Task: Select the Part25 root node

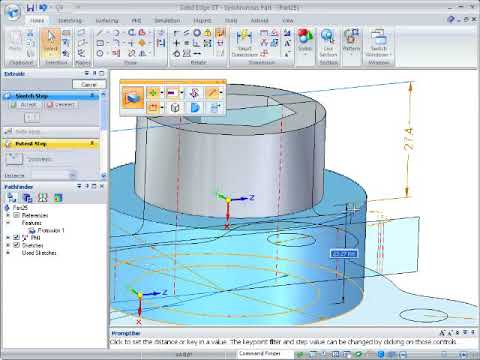Action: point(20,208)
